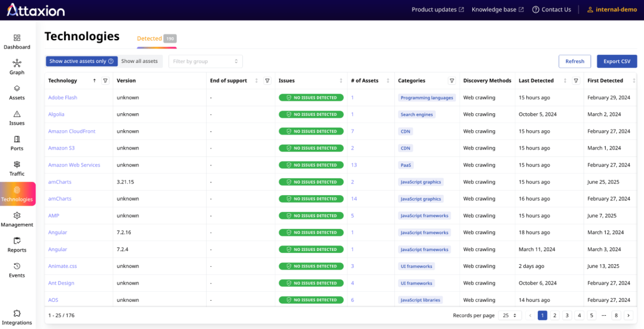The height and width of the screenshot is (329, 644).
Task: Open the Amazon S3 technology link
Action: [61, 148]
